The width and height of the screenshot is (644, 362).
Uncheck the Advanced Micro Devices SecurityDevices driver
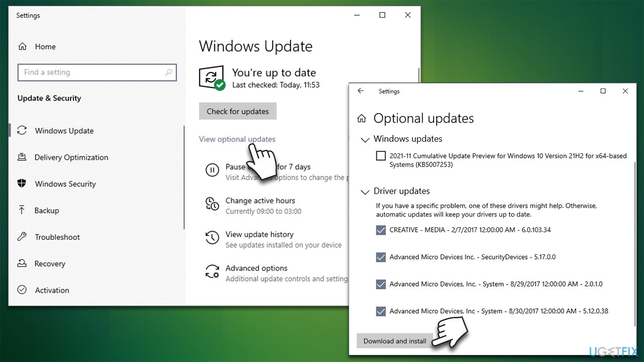pos(381,257)
